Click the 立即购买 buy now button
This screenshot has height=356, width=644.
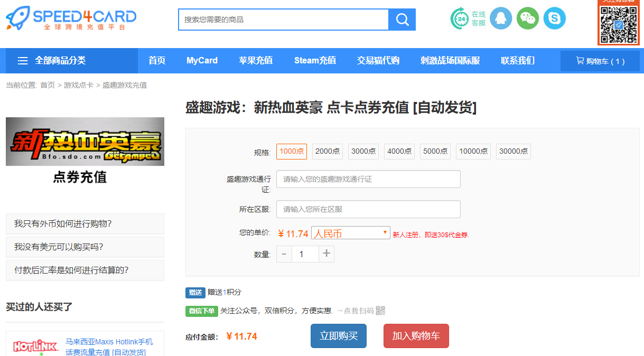point(339,336)
